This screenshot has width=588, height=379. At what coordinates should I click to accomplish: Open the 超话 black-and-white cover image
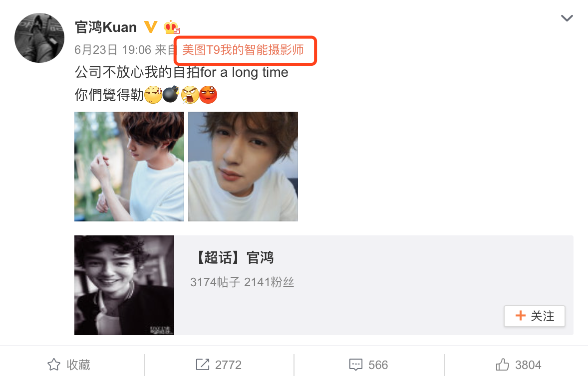tap(124, 285)
